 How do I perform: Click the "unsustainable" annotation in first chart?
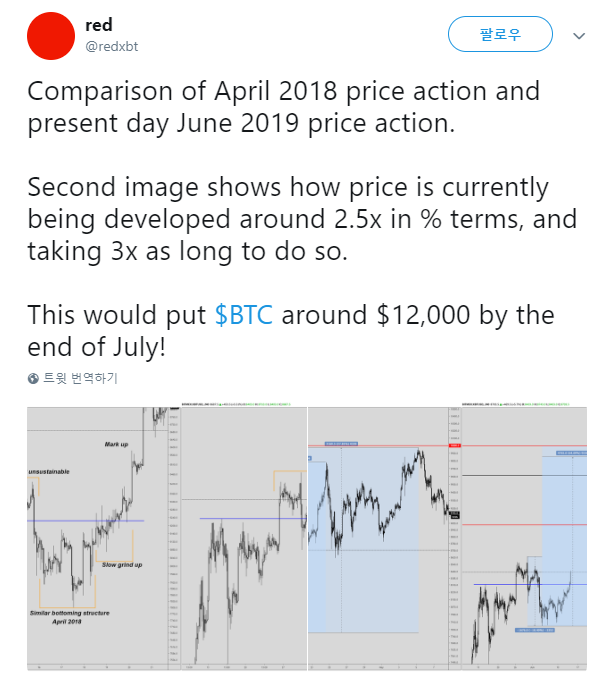[49, 472]
